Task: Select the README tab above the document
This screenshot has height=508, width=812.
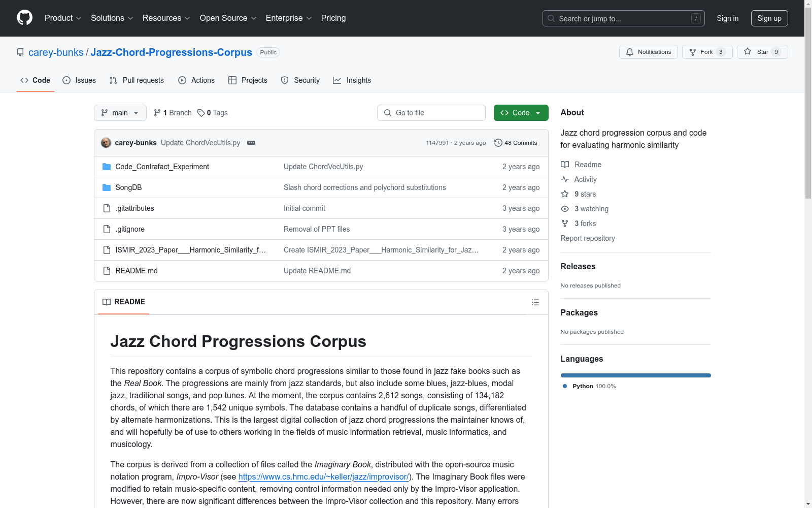Action: coord(124,302)
